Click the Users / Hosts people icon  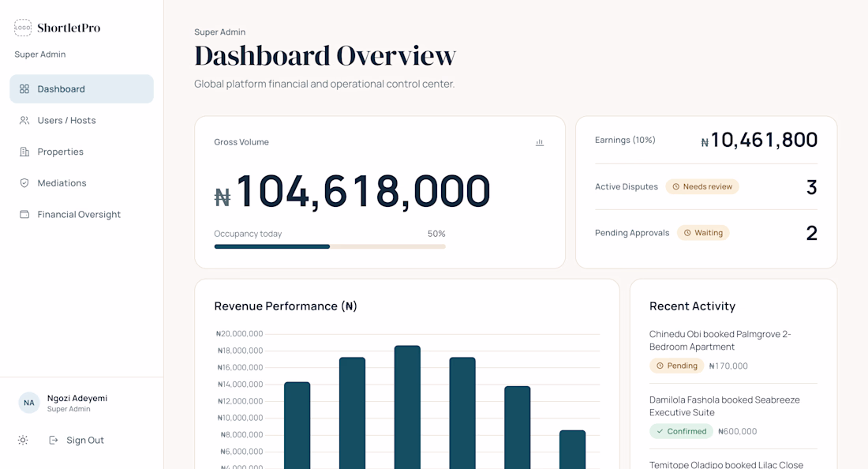(24, 120)
